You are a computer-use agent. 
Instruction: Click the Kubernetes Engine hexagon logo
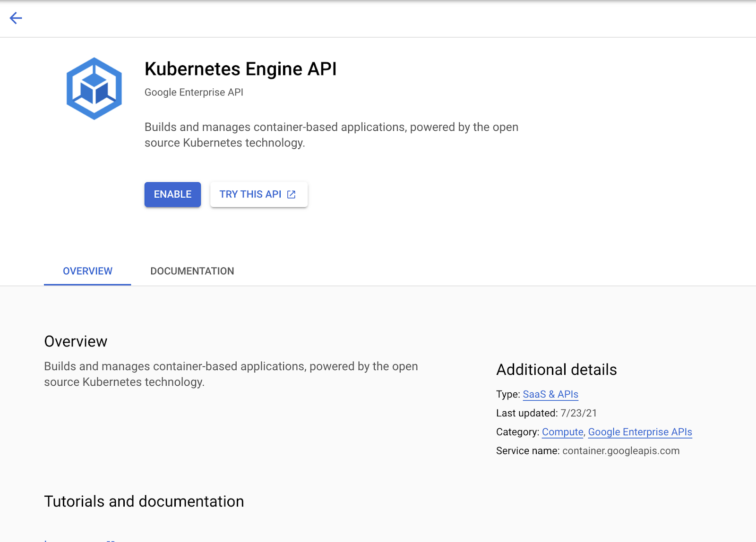point(94,89)
